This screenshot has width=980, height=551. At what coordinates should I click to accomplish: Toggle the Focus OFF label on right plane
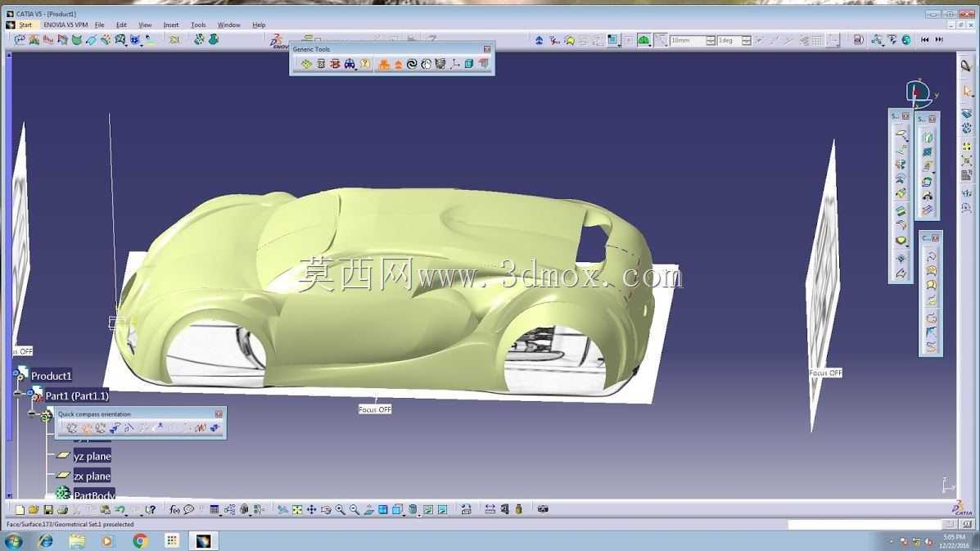825,373
